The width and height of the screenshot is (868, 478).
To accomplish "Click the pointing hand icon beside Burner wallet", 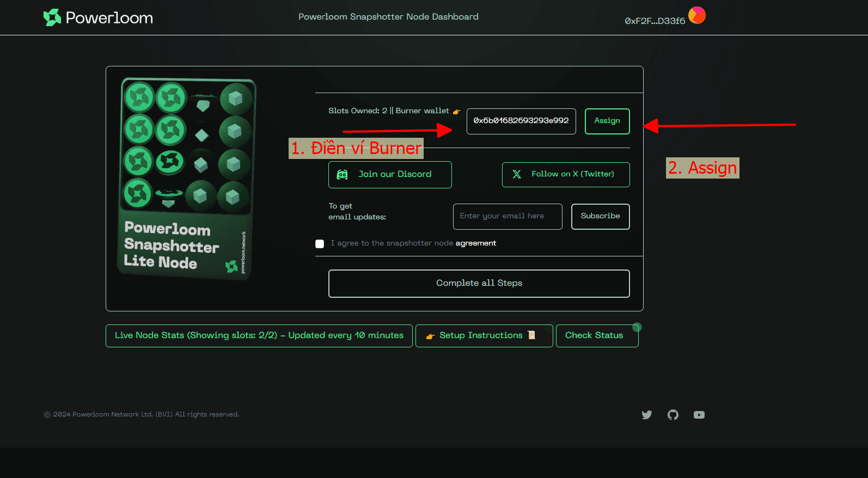I will [456, 112].
